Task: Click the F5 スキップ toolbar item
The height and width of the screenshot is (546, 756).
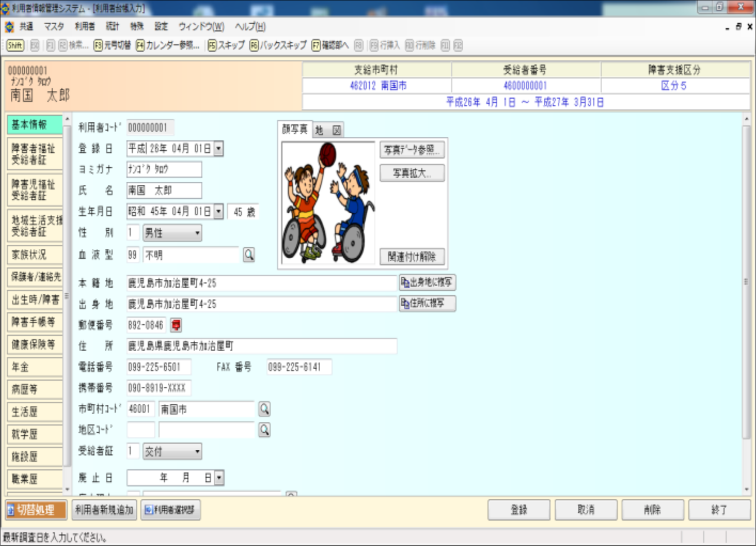Action: [226, 45]
